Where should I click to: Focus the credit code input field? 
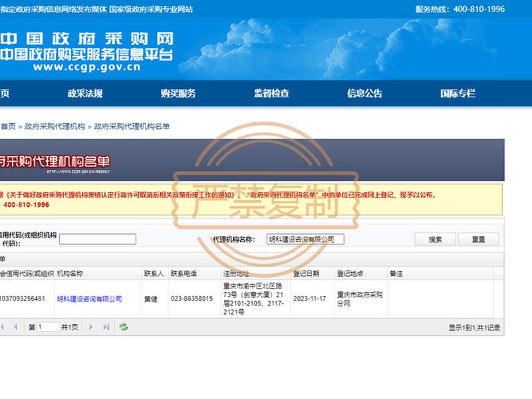[x=98, y=239]
